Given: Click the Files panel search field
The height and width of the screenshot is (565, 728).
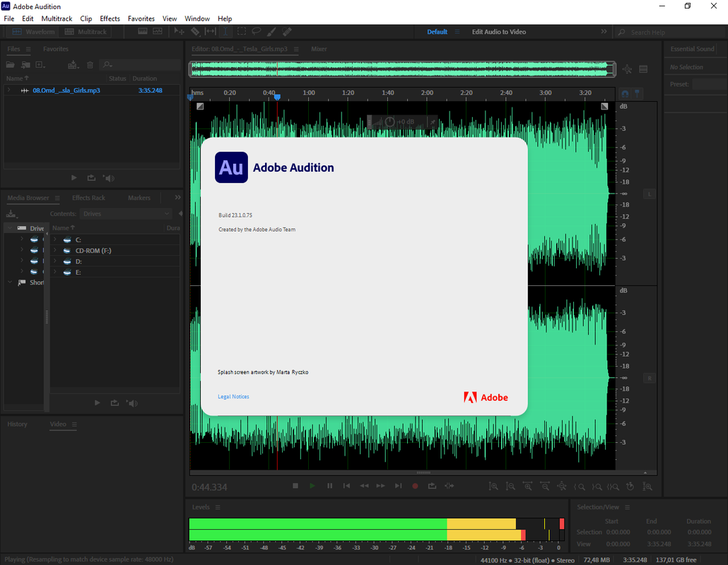Looking at the screenshot, I should point(141,64).
